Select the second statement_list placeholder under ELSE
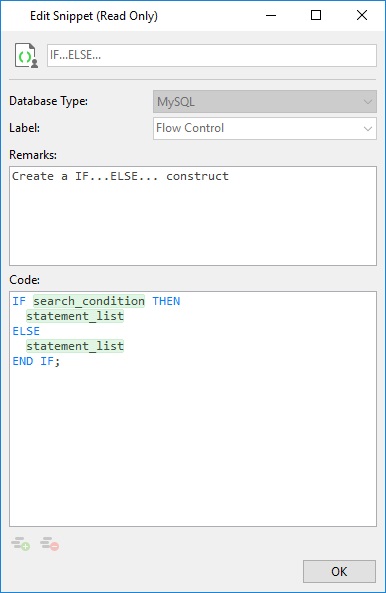This screenshot has height=593, width=386. click(75, 346)
